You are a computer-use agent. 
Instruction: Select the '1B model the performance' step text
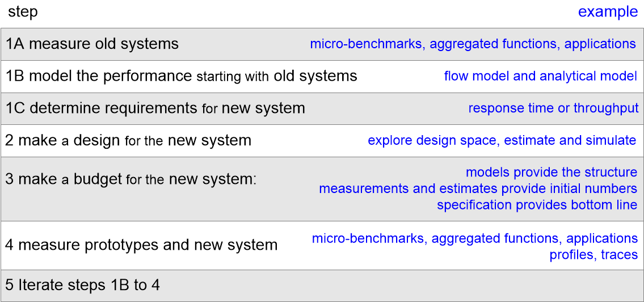99,76
